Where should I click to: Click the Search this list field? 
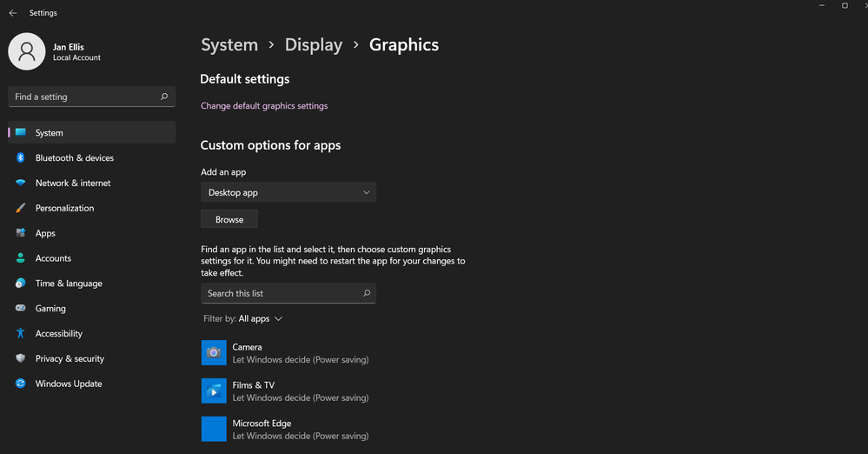point(282,293)
